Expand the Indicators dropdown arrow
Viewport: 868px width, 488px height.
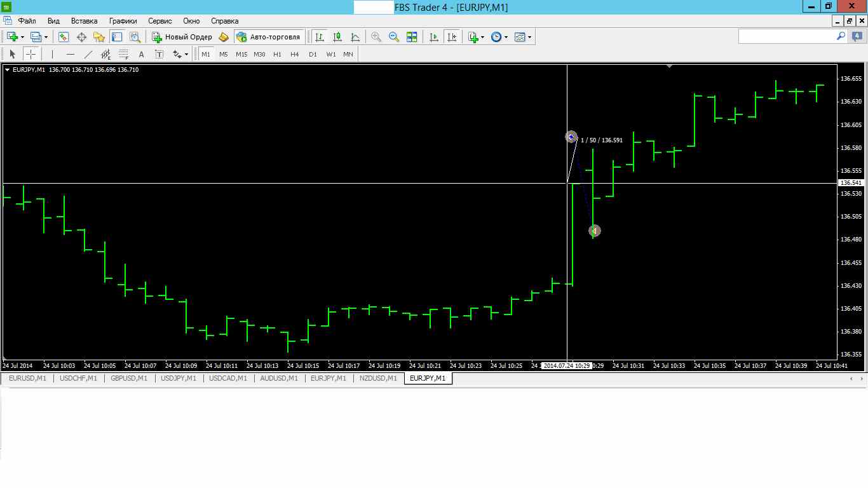483,37
